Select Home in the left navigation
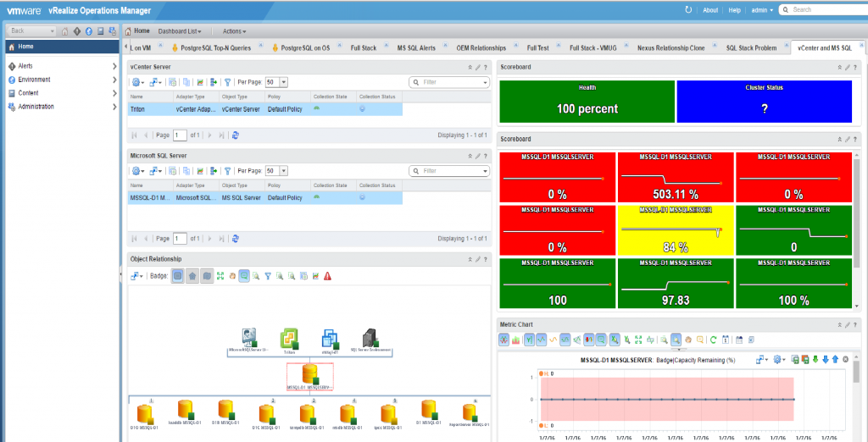 62,47
